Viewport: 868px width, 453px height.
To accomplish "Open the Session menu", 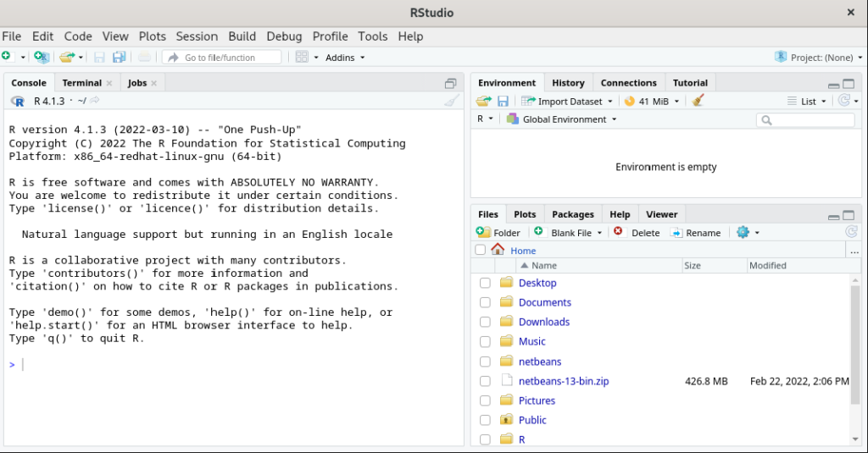I will [x=197, y=36].
